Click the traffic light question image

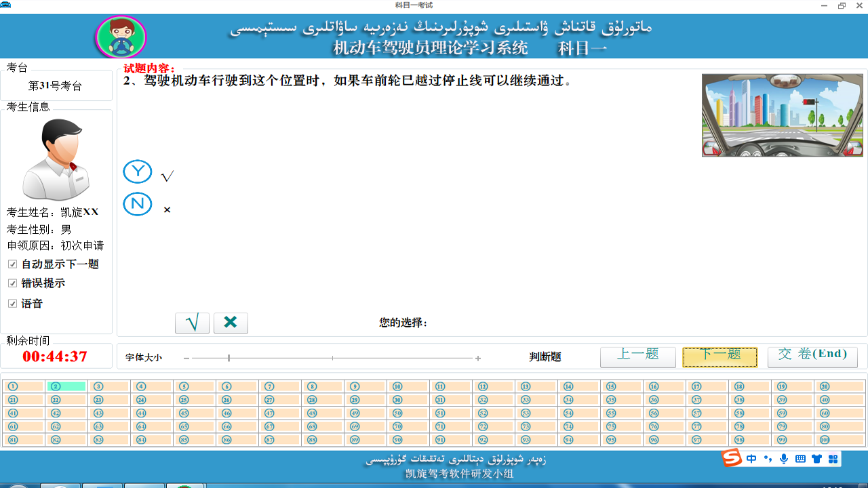[x=782, y=115]
